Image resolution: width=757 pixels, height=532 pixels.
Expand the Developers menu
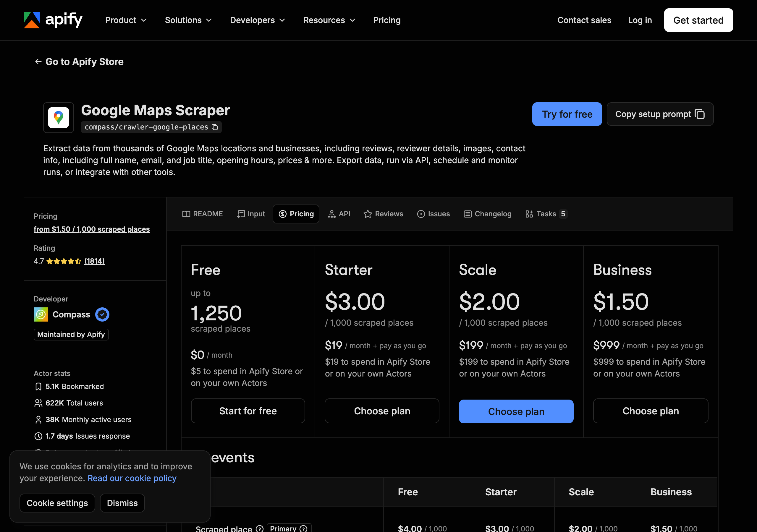pyautogui.click(x=258, y=20)
